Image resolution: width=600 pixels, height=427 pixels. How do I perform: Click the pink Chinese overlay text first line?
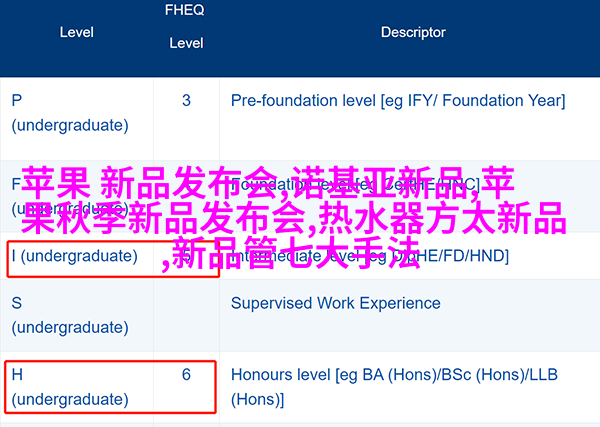pos(268,183)
